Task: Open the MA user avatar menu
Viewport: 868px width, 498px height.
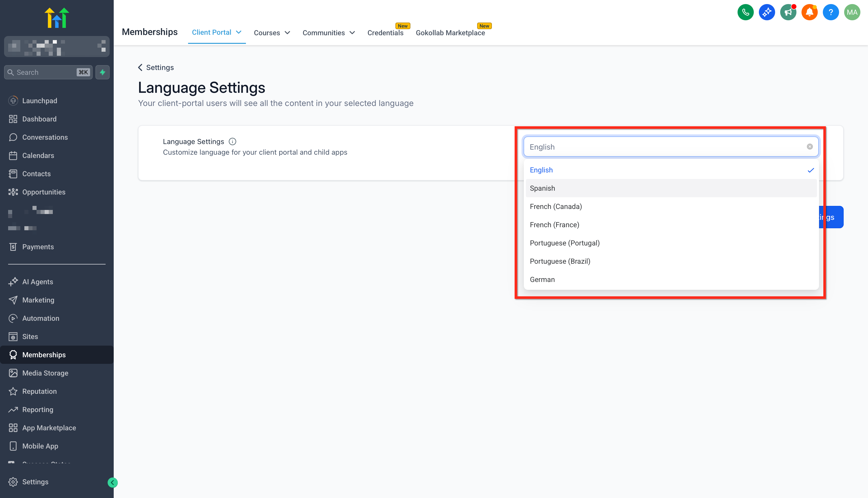Action: coord(852,12)
